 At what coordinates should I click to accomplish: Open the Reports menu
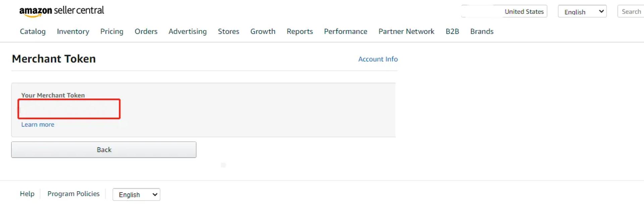[x=300, y=31]
